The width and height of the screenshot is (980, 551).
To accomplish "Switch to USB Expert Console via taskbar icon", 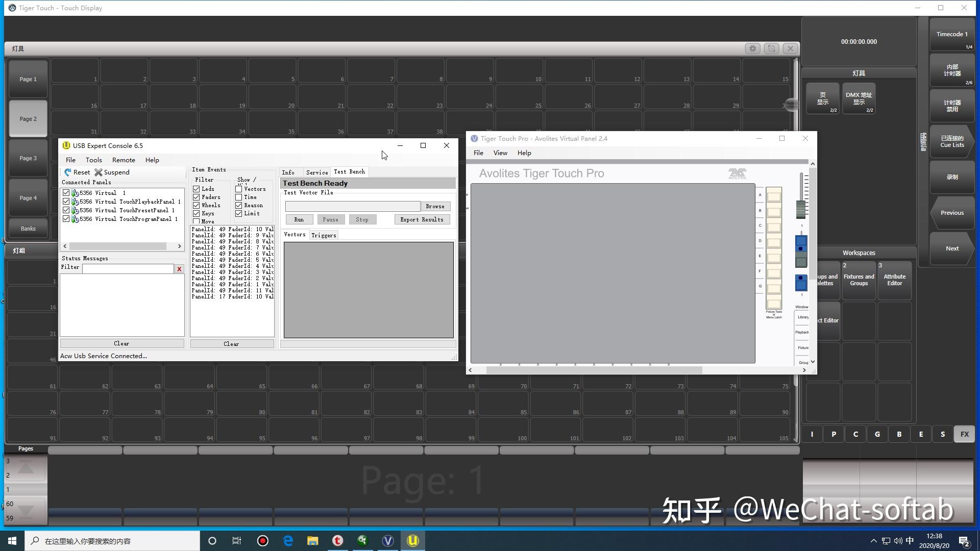I will [413, 540].
